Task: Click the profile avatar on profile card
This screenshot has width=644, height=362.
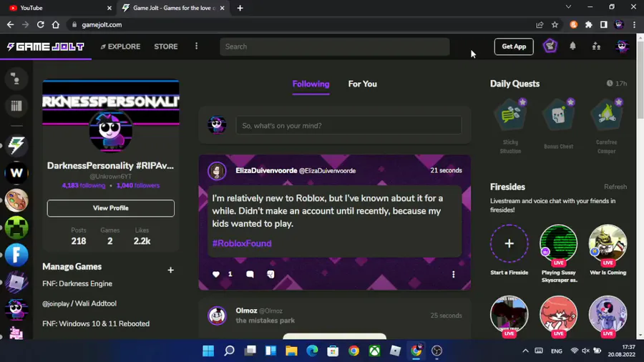Action: 110,130
